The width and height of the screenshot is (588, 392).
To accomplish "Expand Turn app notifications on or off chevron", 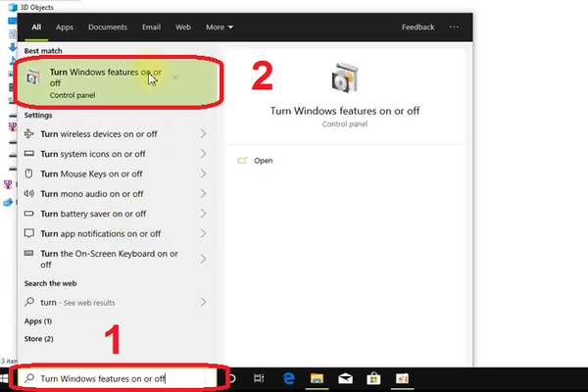I will click(x=203, y=233).
